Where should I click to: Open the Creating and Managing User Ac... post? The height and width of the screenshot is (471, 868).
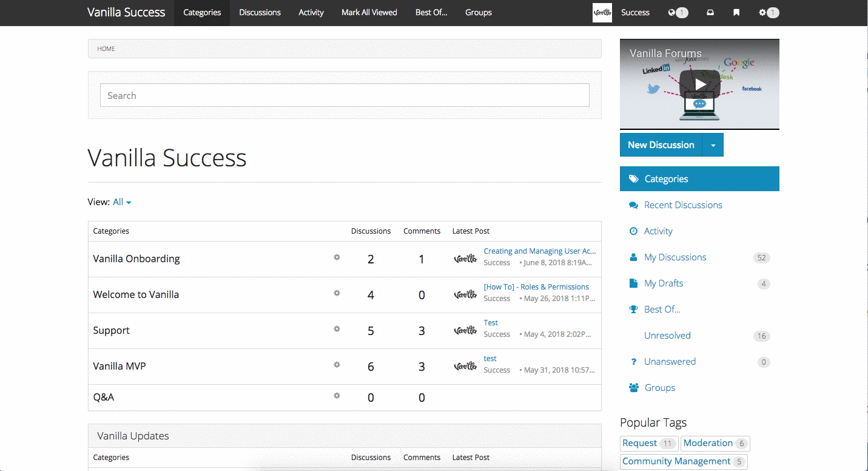tap(540, 251)
